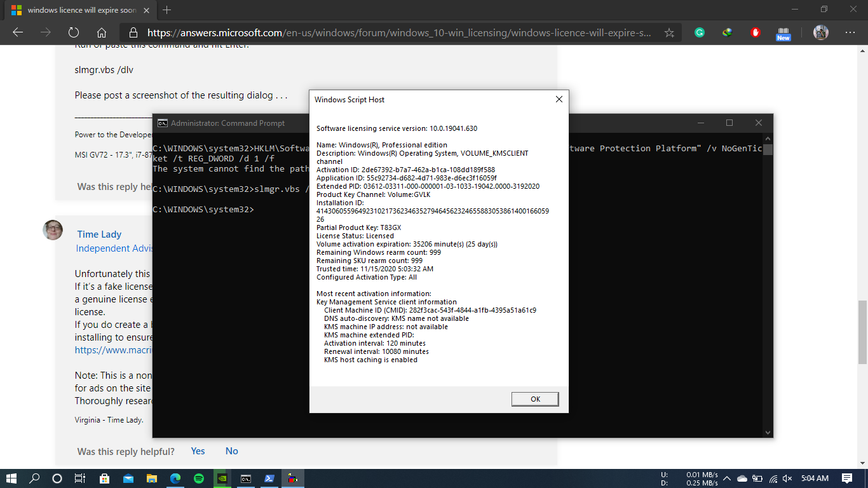The image size is (868, 488).
Task: Click the Time Lady author link
Action: coord(99,234)
